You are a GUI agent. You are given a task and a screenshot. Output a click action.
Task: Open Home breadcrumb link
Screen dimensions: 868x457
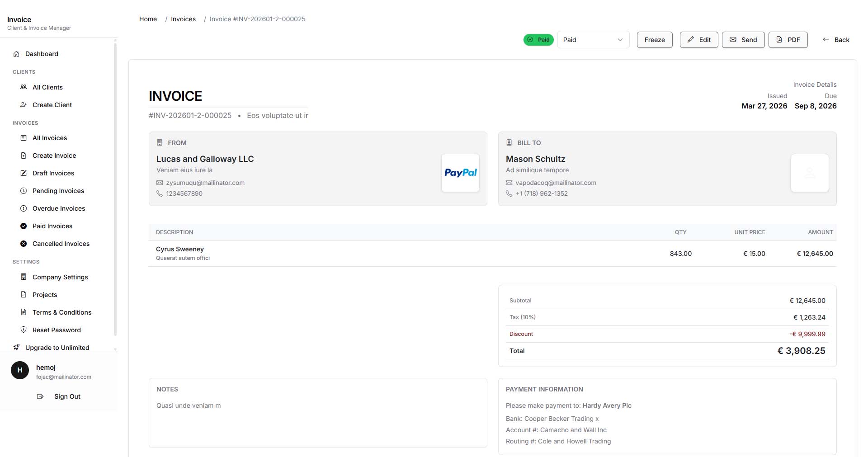click(148, 19)
